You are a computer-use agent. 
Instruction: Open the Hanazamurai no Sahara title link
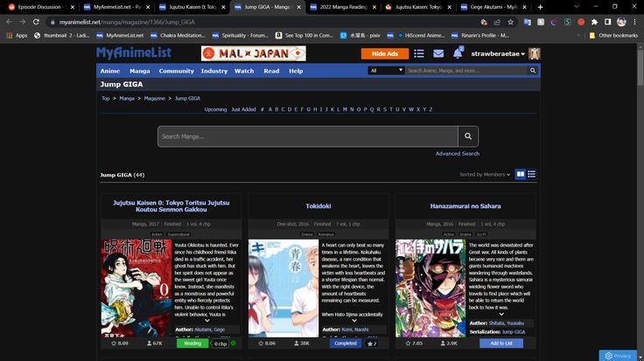[465, 206]
